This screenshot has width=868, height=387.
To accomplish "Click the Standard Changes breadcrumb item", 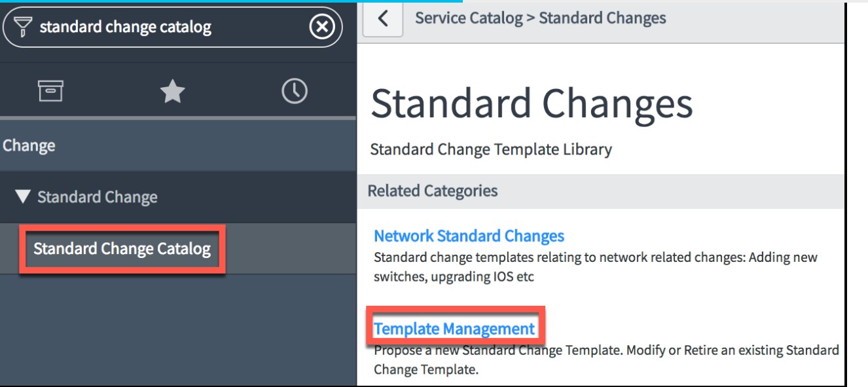I will [602, 18].
